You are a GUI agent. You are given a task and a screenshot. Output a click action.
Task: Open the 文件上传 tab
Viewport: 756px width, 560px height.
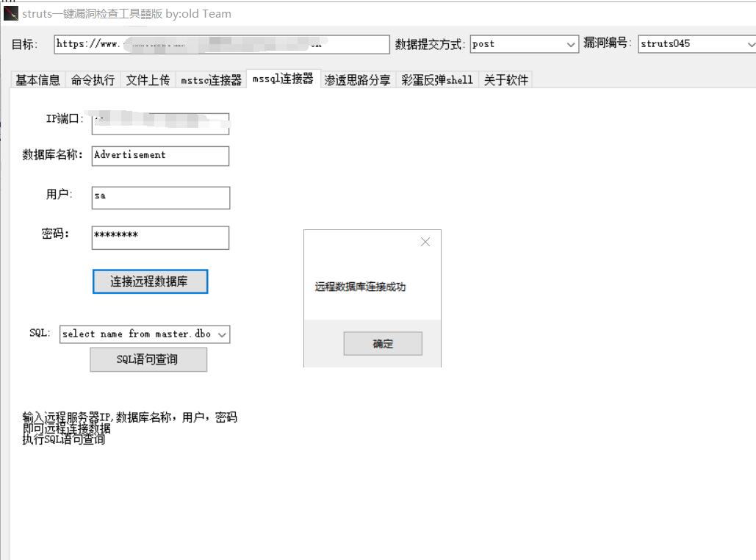point(148,79)
